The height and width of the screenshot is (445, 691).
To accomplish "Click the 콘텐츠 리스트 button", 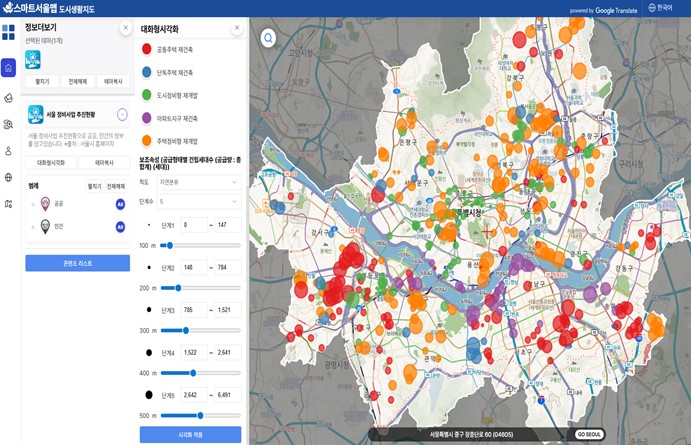I will pyautogui.click(x=77, y=263).
